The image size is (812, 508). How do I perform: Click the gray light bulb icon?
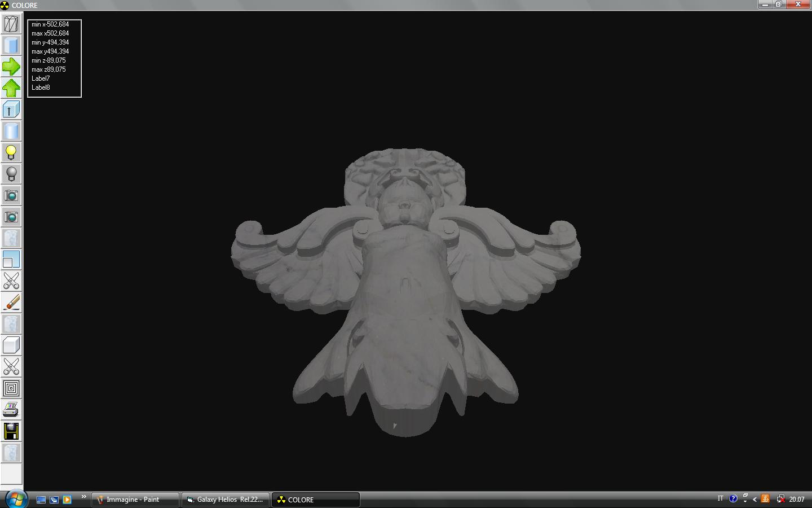coord(11,174)
